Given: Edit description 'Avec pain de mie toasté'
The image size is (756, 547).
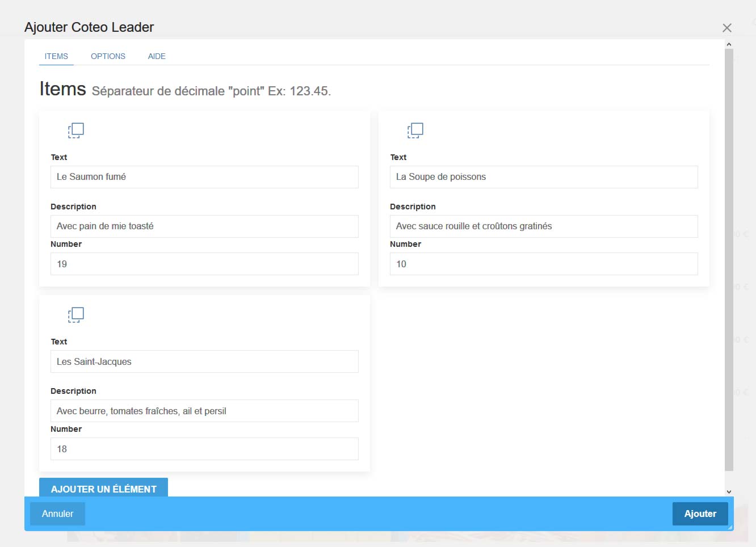Looking at the screenshot, I should [x=204, y=226].
